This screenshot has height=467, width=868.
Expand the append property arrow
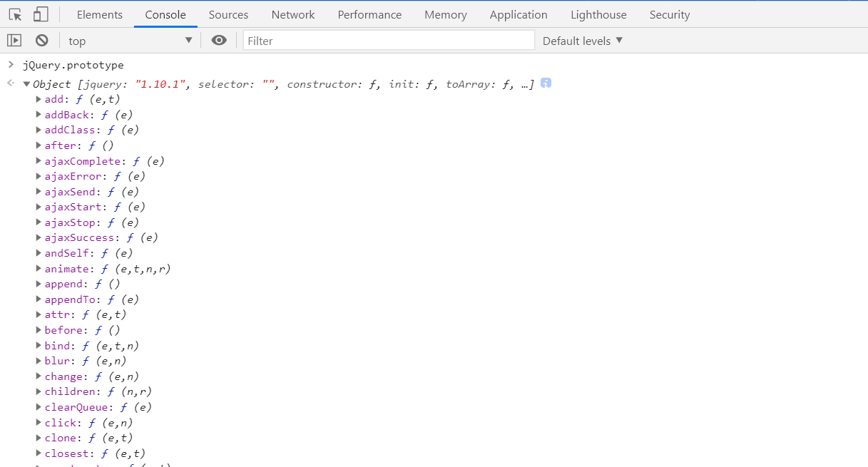[x=39, y=284]
